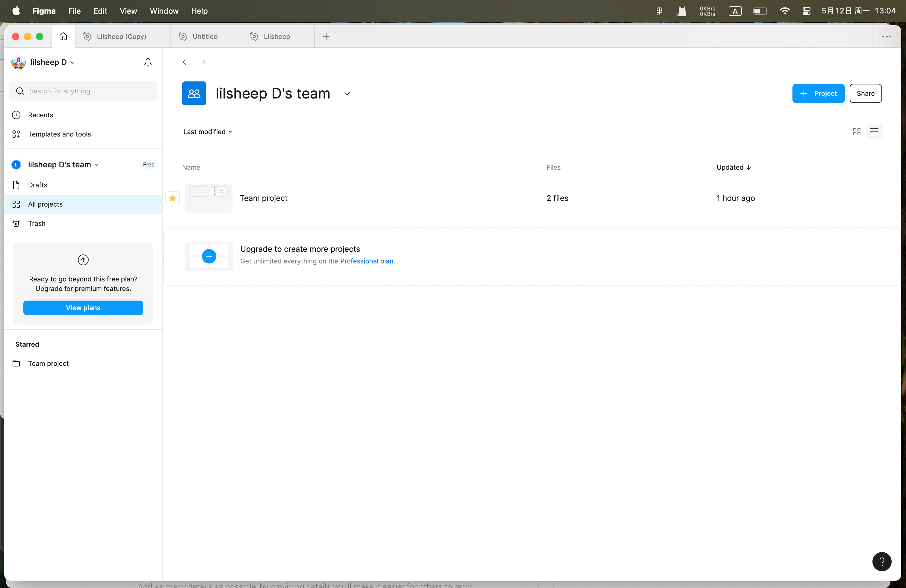Image resolution: width=906 pixels, height=588 pixels.
Task: Click the '1 hour ago' cell
Action: click(x=736, y=198)
